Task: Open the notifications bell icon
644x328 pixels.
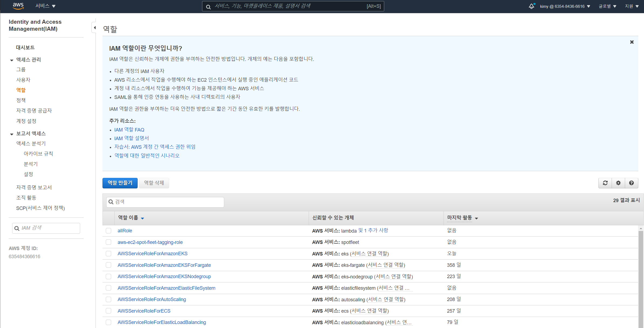Action: tap(531, 6)
